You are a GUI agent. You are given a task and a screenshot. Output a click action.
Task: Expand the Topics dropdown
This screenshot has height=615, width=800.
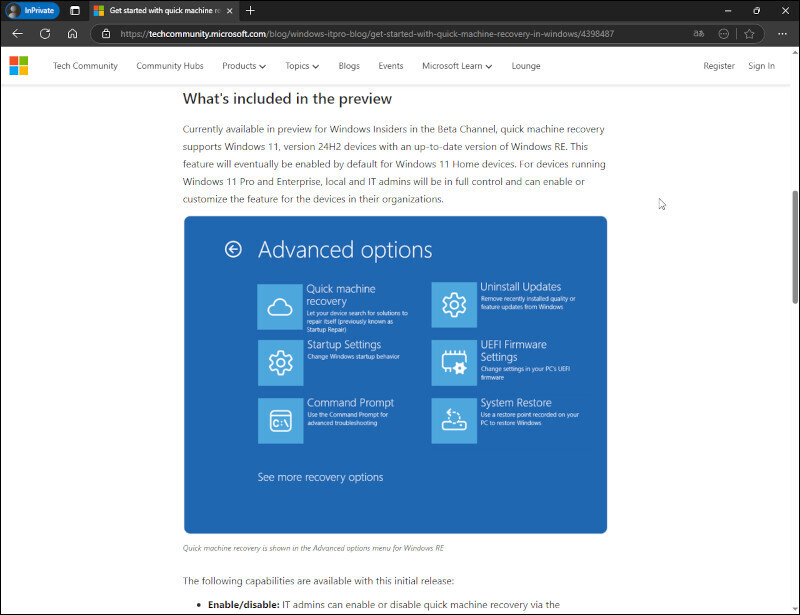coord(302,66)
